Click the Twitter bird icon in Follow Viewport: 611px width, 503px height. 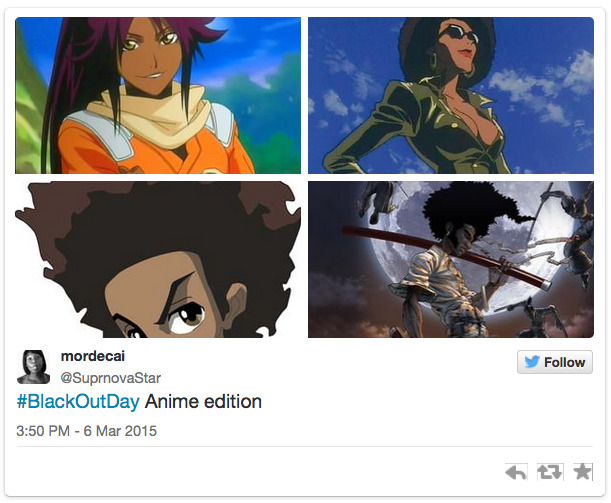pyautogui.click(x=532, y=362)
